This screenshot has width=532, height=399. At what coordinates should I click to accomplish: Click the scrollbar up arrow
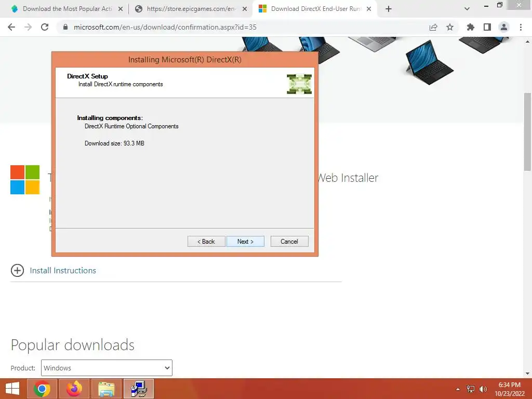click(x=528, y=42)
